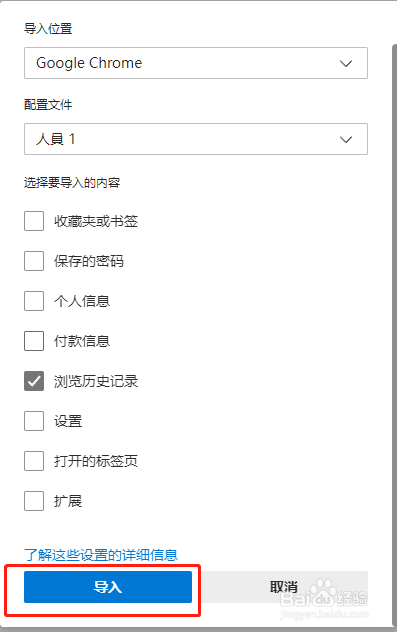Click the 保存的密码 label text
Viewport: 397px width, 632px height.
[89, 261]
